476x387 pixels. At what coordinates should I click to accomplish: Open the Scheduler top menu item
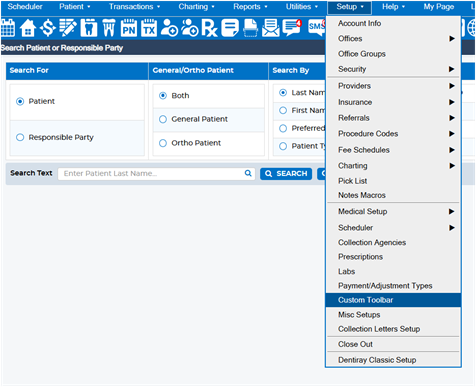(25, 7)
